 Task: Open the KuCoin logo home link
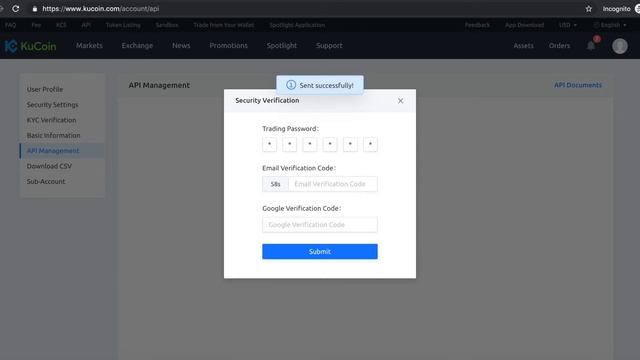(31, 46)
